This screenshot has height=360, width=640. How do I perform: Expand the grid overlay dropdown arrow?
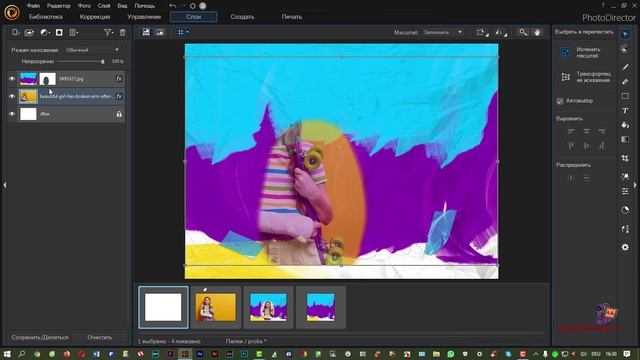(188, 32)
